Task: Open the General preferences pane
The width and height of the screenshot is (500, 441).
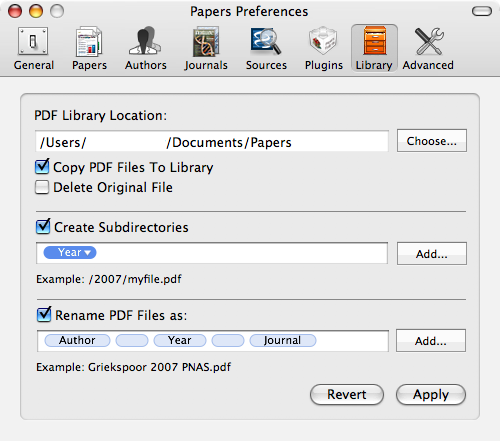Action: coord(33,48)
